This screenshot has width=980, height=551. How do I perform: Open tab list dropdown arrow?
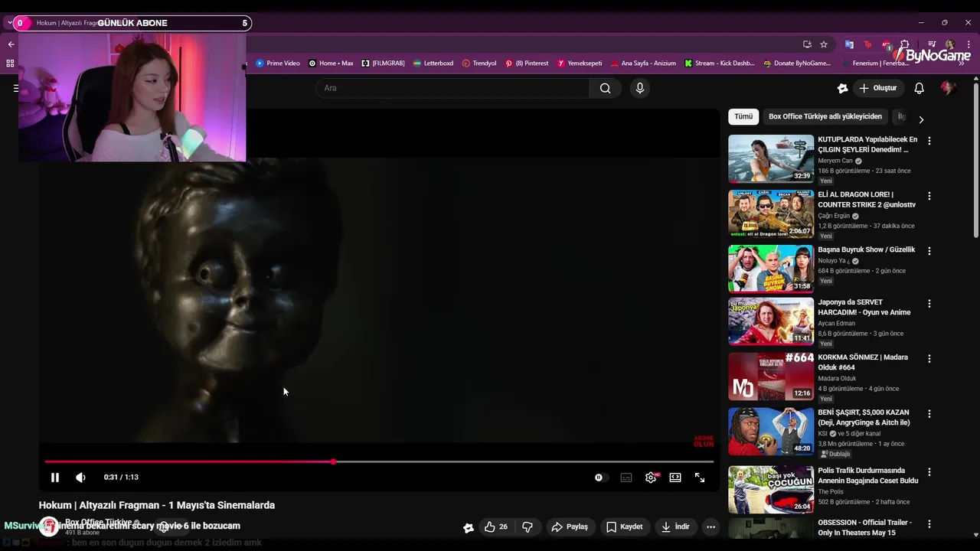[x=10, y=23]
